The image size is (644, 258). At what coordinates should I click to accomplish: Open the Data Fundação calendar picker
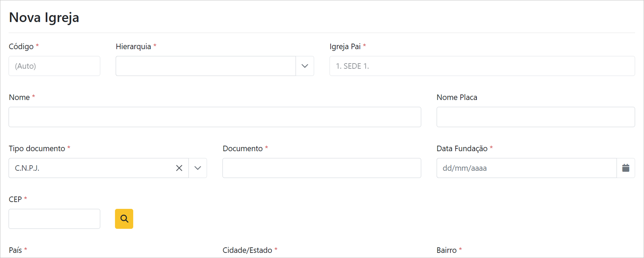pyautogui.click(x=625, y=168)
